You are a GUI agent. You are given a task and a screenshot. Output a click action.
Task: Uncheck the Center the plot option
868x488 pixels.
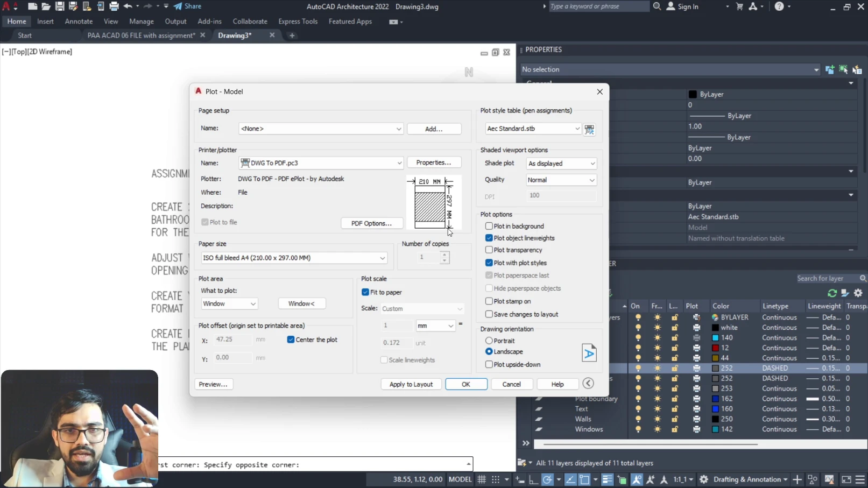point(291,340)
